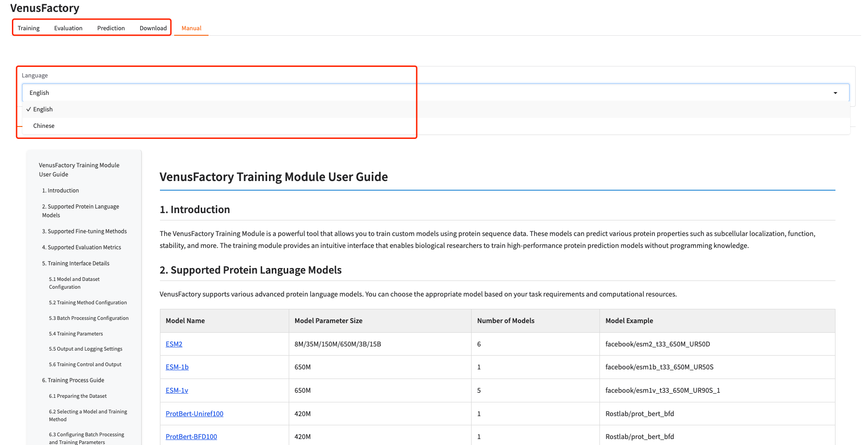Open 6.2 Selecting a Model and Training Method
Screen dimensions: 868x445
(x=88, y=416)
